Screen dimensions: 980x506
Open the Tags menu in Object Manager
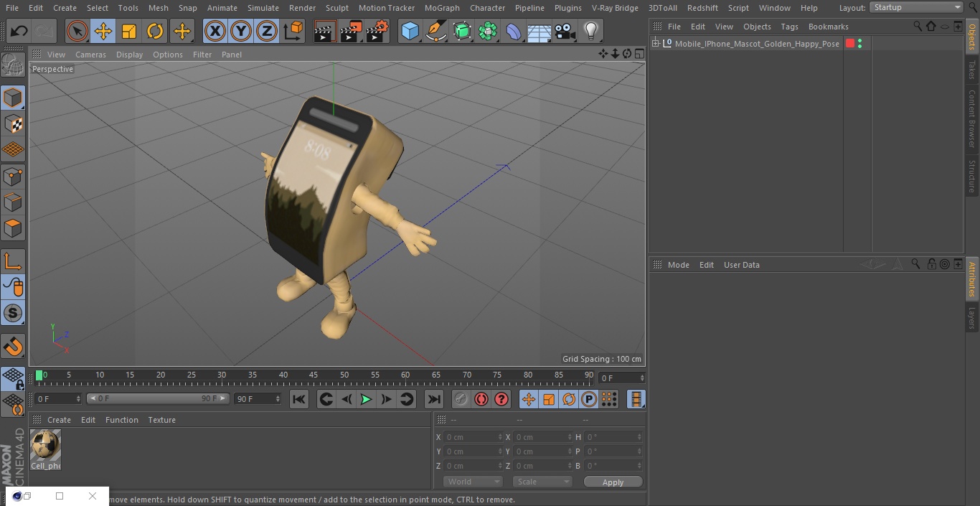(789, 27)
